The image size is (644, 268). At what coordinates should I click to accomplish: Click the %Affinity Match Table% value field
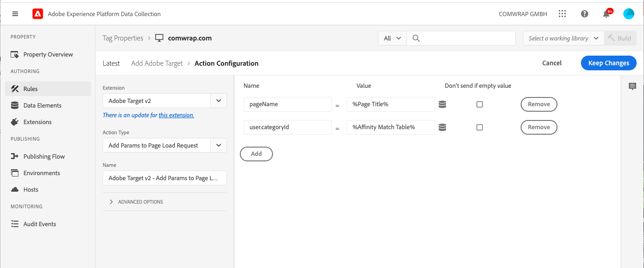[x=391, y=127]
